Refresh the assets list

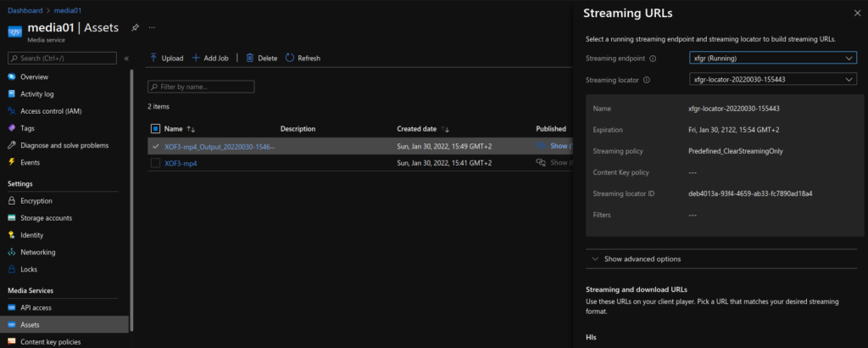point(303,59)
